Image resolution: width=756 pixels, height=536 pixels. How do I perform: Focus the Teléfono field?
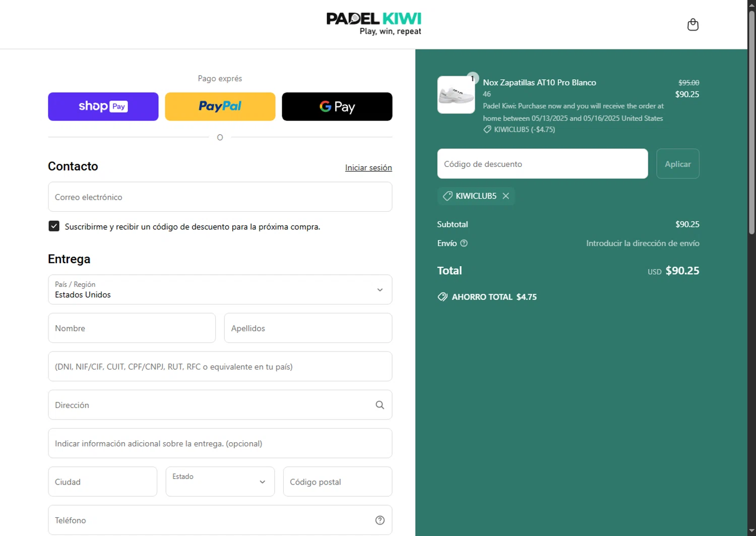point(220,520)
